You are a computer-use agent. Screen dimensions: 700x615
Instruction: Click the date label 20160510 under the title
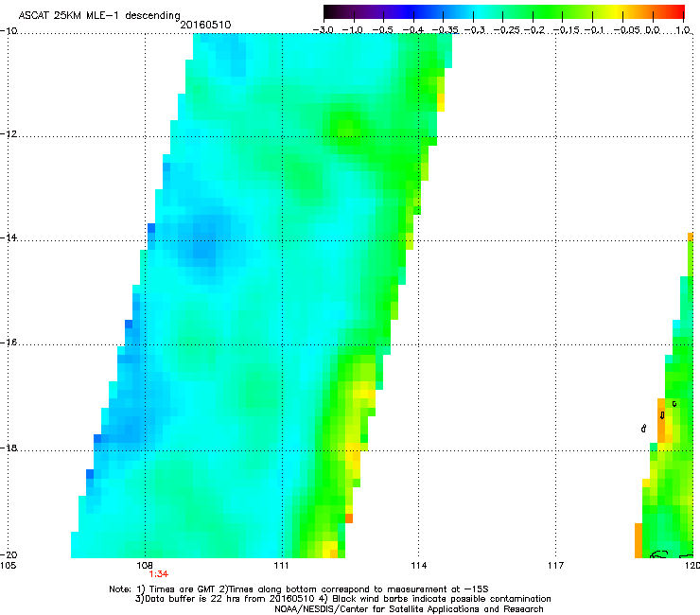click(x=205, y=25)
